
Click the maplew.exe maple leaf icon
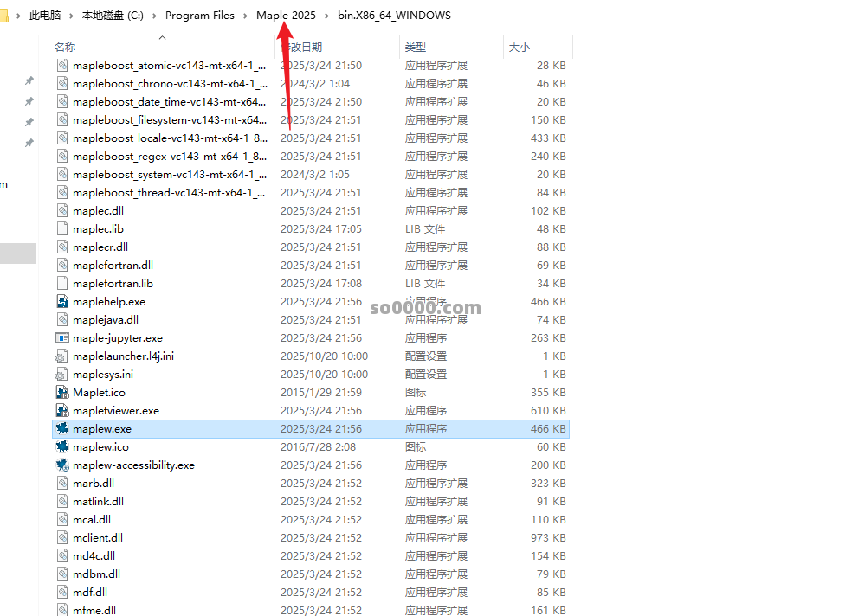pos(61,428)
